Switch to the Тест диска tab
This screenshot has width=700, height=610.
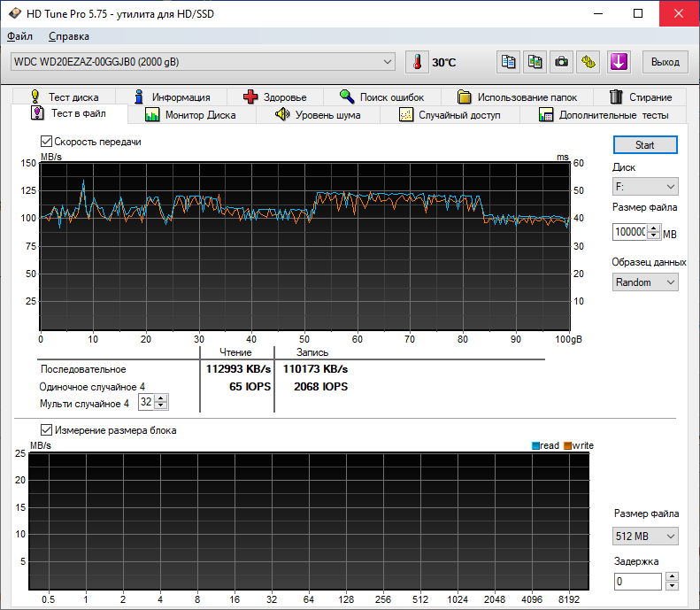tap(65, 97)
